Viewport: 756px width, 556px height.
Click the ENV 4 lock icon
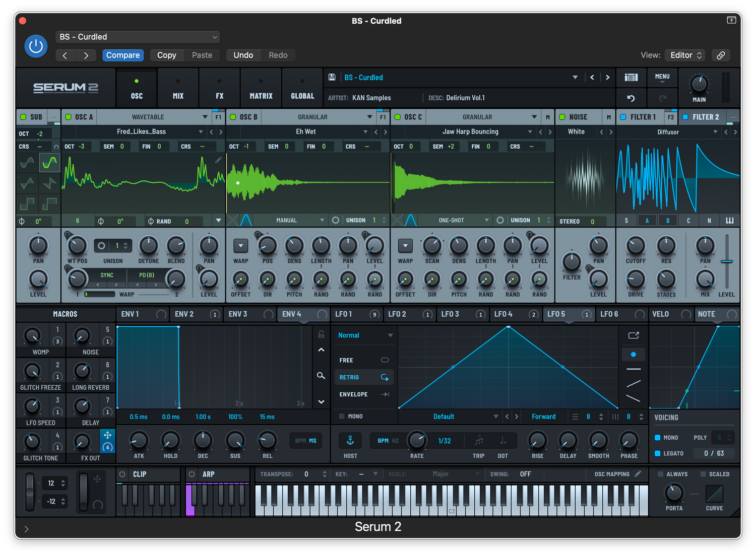[321, 334]
